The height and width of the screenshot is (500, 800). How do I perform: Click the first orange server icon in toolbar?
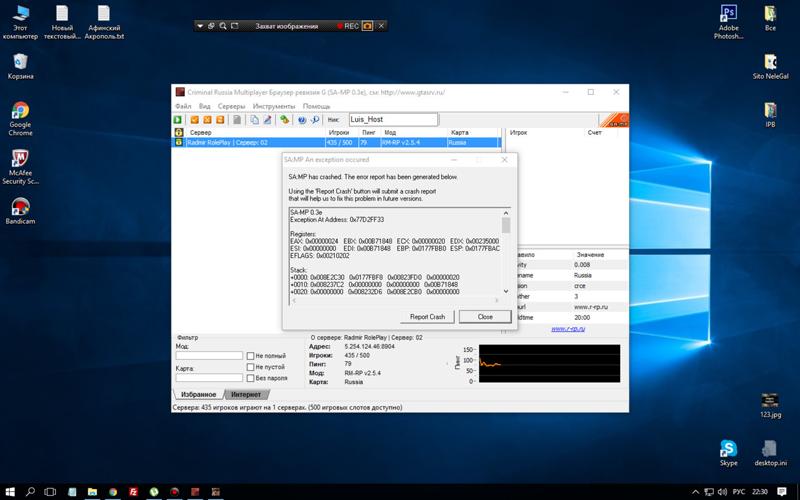point(194,119)
